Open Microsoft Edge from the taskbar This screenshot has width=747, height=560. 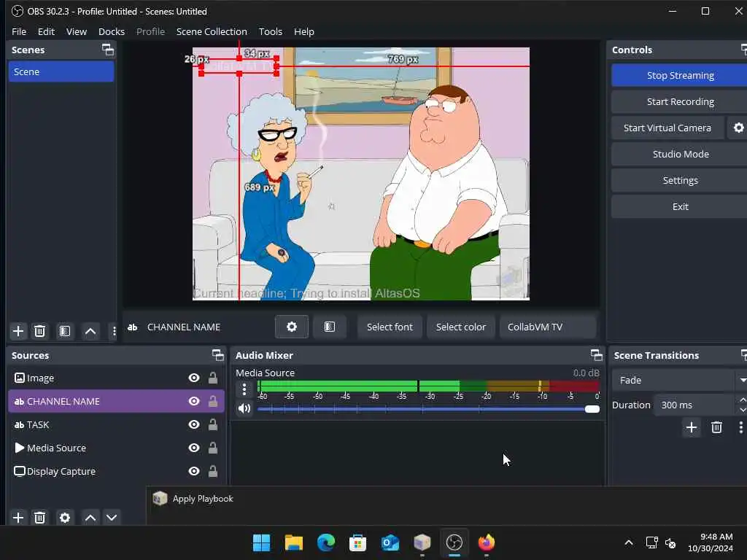click(326, 542)
